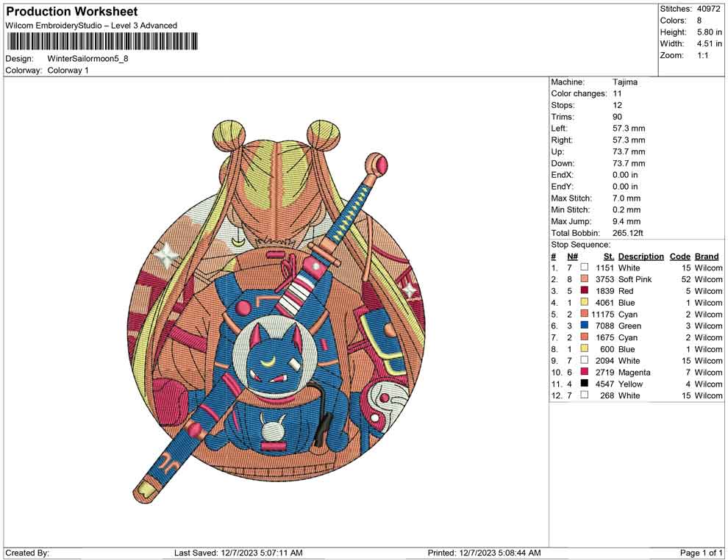Click the Color changes value 11
728x560 pixels.
(x=617, y=94)
